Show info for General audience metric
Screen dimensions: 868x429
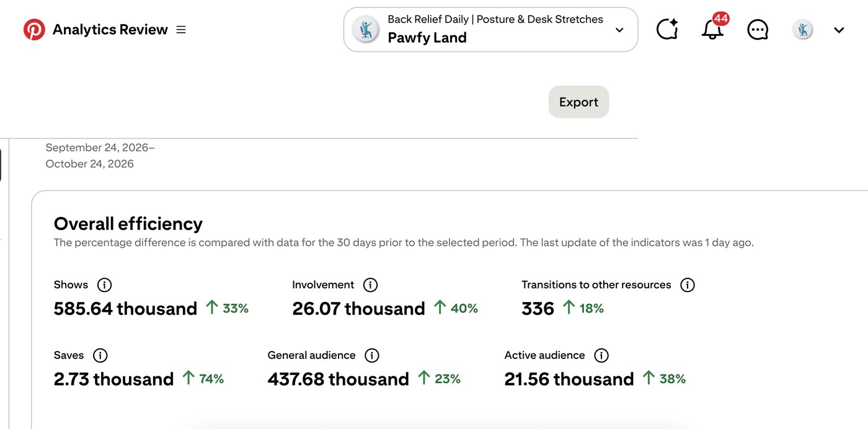[372, 356]
